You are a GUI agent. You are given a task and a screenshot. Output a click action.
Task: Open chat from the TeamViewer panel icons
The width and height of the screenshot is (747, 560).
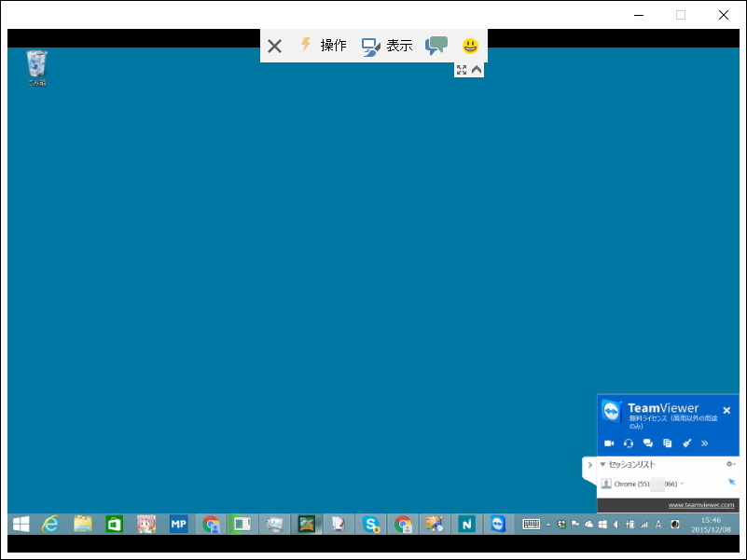(x=648, y=444)
